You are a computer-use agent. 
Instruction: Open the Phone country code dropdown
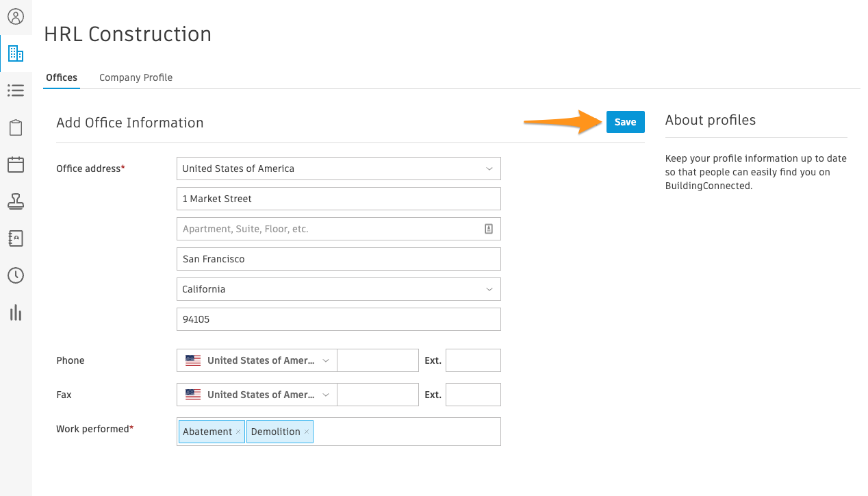257,360
